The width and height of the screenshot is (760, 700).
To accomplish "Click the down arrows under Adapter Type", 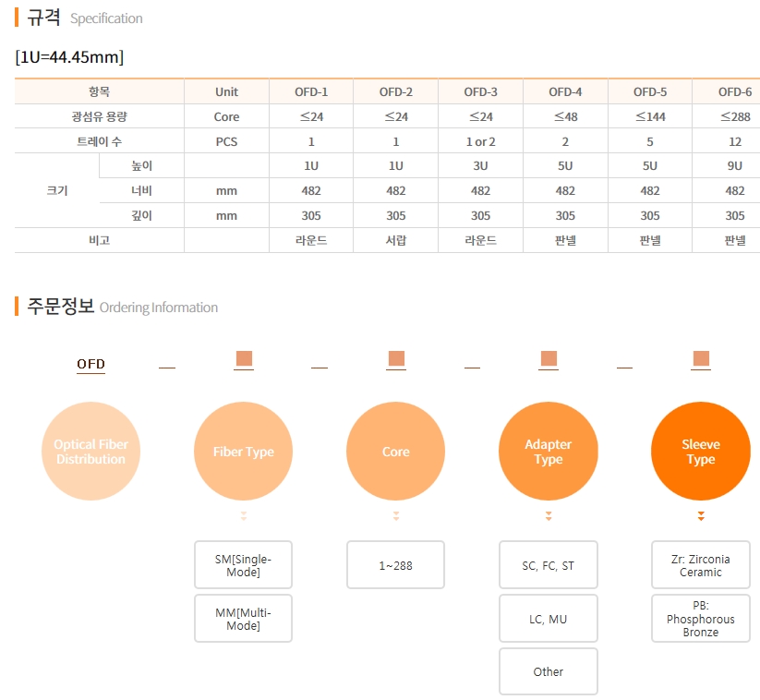I will [548, 516].
